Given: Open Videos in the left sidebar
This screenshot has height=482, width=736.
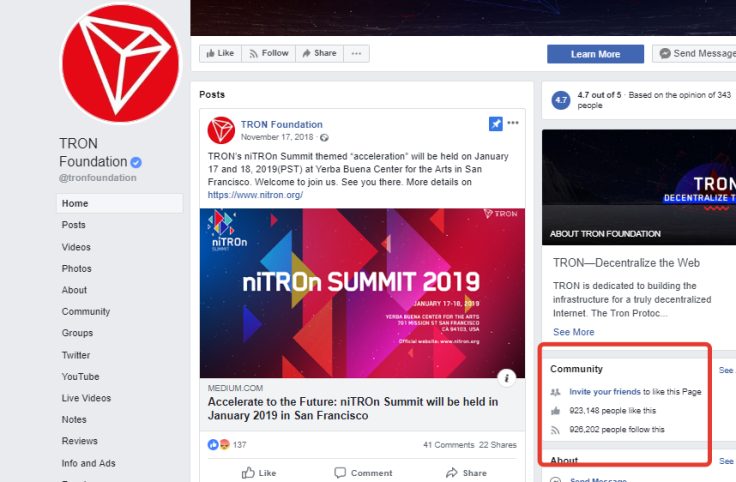Looking at the screenshot, I should (76, 247).
